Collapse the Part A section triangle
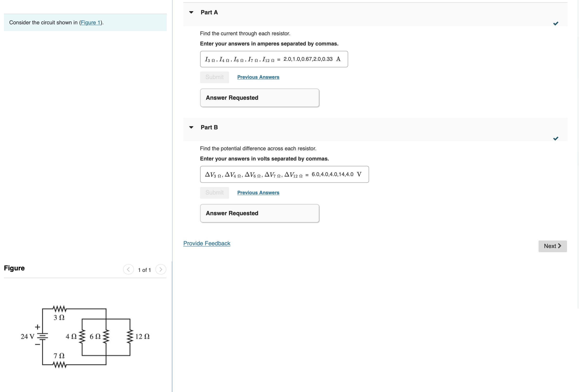This screenshot has width=585, height=392. pyautogui.click(x=191, y=12)
